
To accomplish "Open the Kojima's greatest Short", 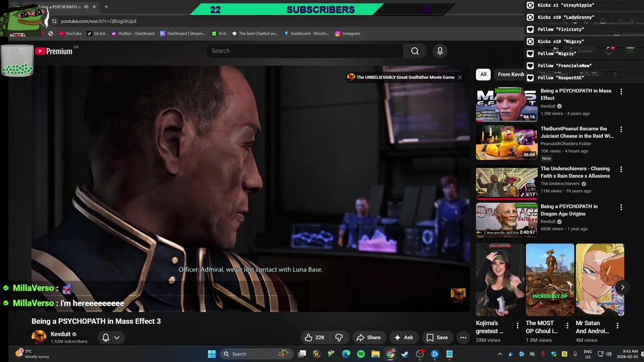I will [500, 280].
